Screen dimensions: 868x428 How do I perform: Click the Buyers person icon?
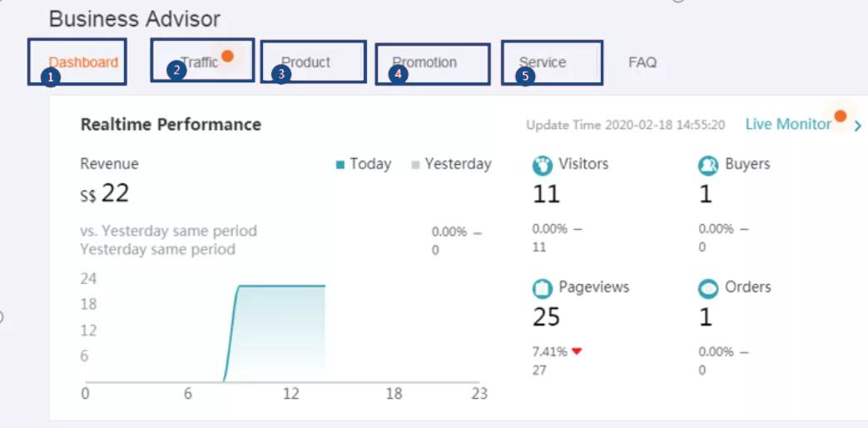point(708,165)
